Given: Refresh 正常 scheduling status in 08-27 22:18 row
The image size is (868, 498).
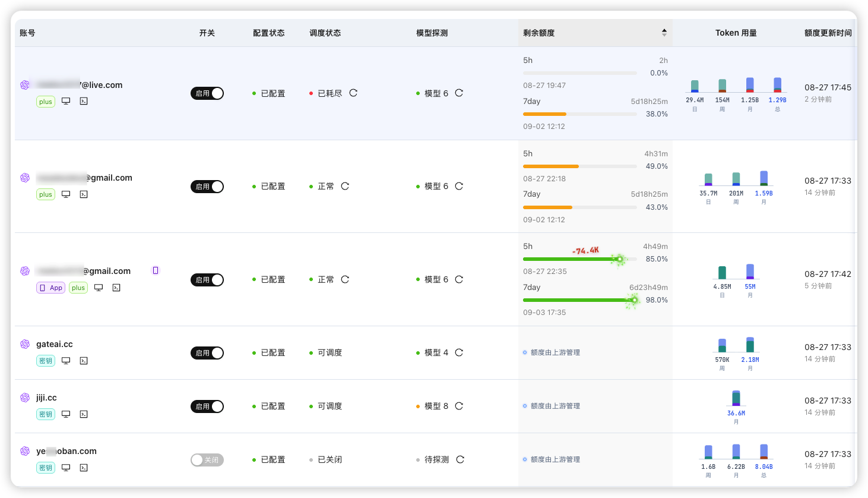Looking at the screenshot, I should coord(345,186).
